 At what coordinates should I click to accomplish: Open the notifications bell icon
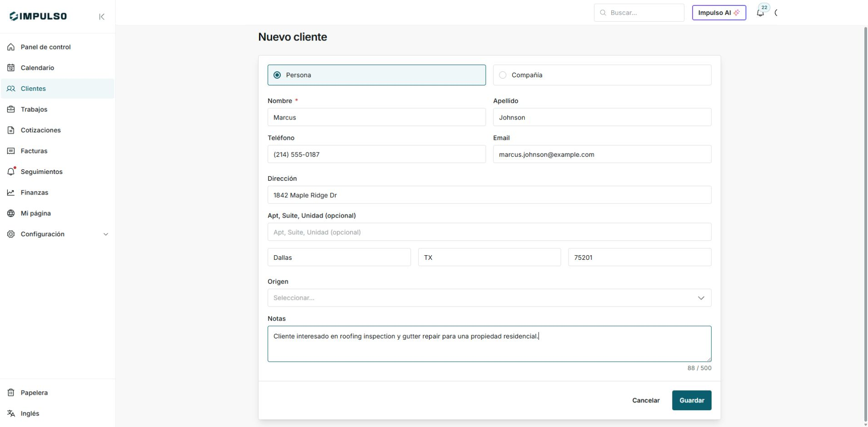coord(760,13)
